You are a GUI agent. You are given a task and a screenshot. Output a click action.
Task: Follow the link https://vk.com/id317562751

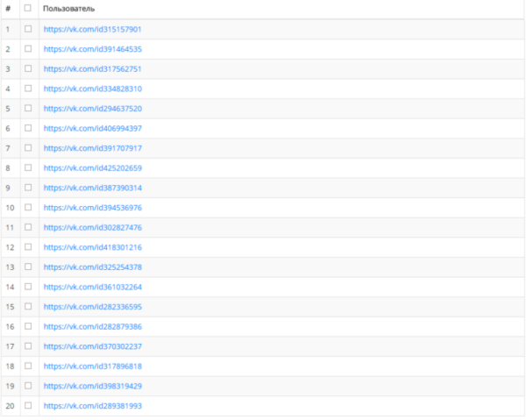(93, 69)
